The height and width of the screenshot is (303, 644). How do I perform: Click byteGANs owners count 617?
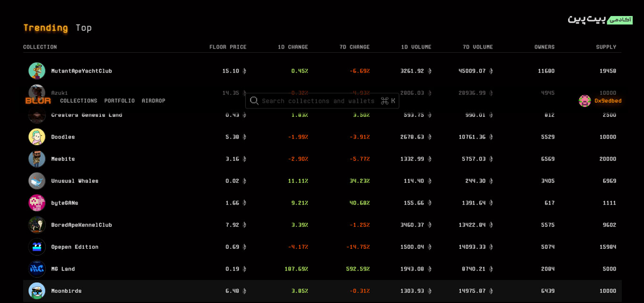tap(550, 203)
